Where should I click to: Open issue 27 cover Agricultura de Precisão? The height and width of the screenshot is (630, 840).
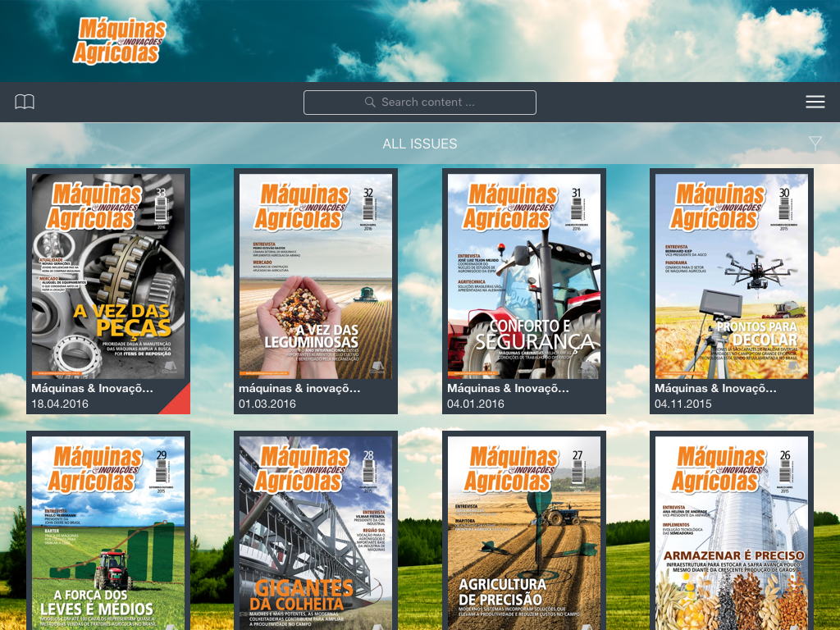point(524,533)
